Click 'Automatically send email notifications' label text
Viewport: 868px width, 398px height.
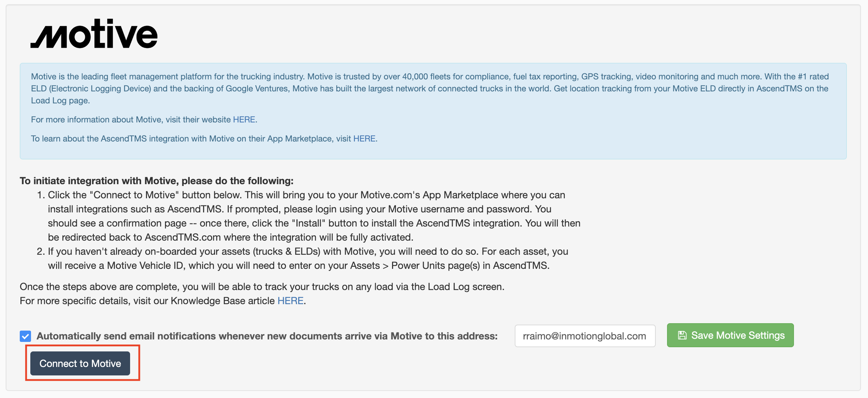[267, 336]
